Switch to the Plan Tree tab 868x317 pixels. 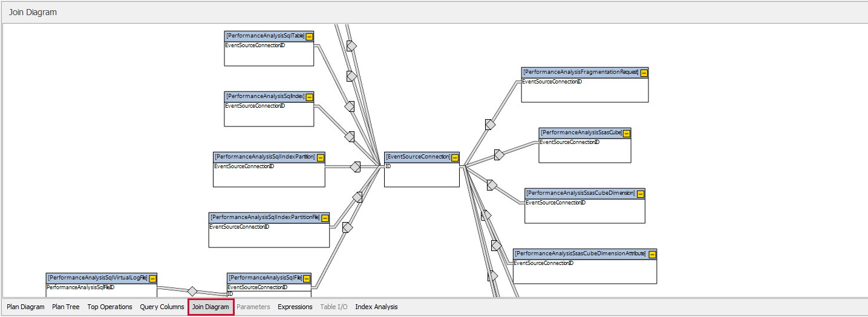(x=66, y=307)
